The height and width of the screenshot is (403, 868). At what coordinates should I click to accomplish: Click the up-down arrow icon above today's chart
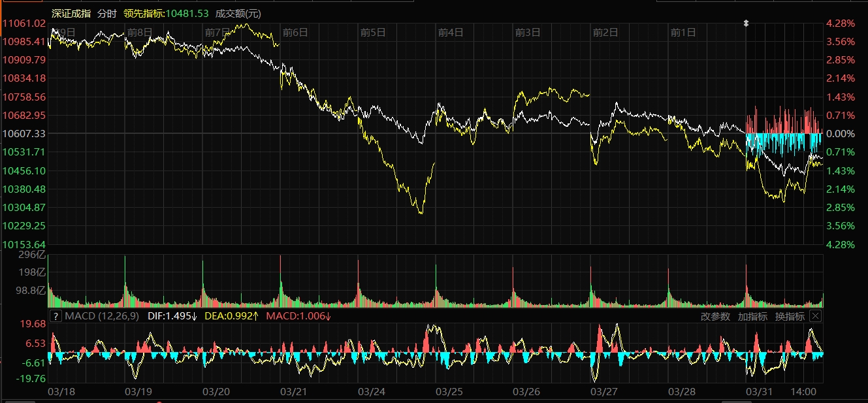[747, 24]
